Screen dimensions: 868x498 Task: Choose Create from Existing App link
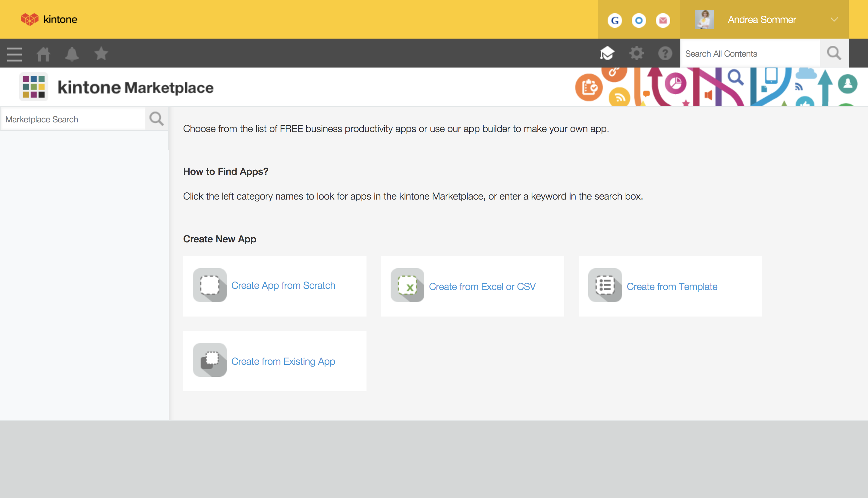coord(283,361)
